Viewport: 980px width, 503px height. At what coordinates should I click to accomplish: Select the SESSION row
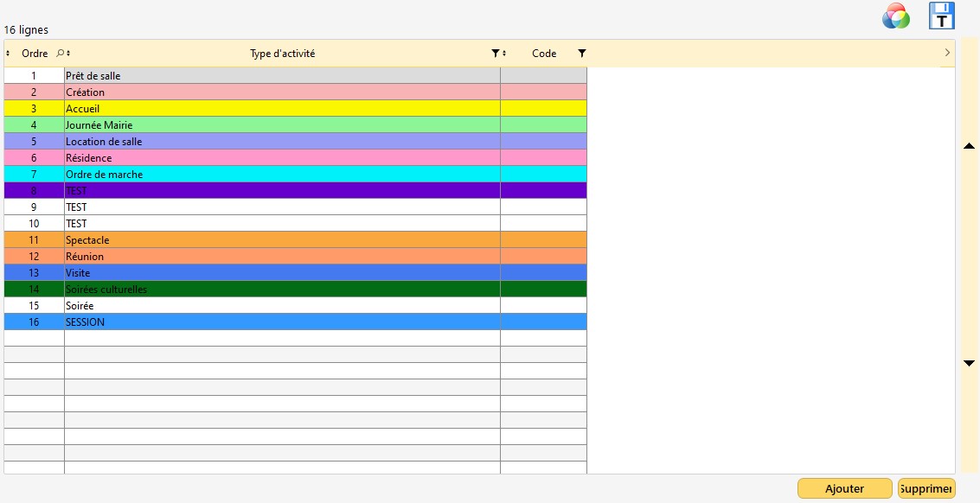tap(282, 322)
